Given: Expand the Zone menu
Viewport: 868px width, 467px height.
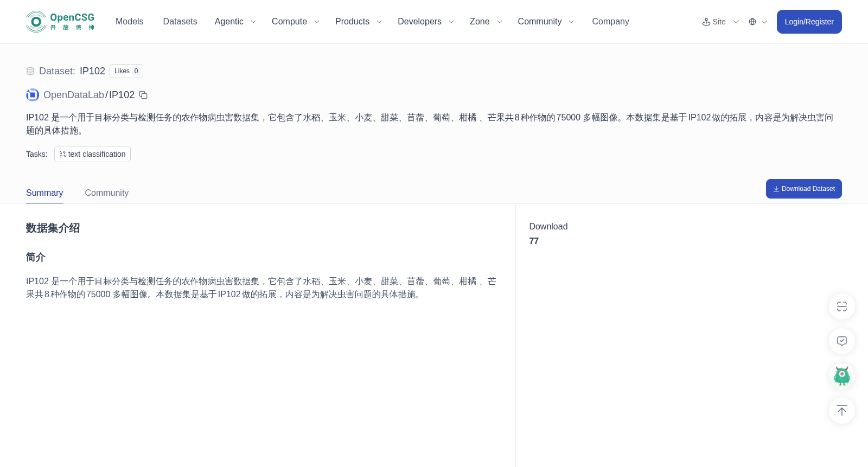Looking at the screenshot, I should click(486, 22).
